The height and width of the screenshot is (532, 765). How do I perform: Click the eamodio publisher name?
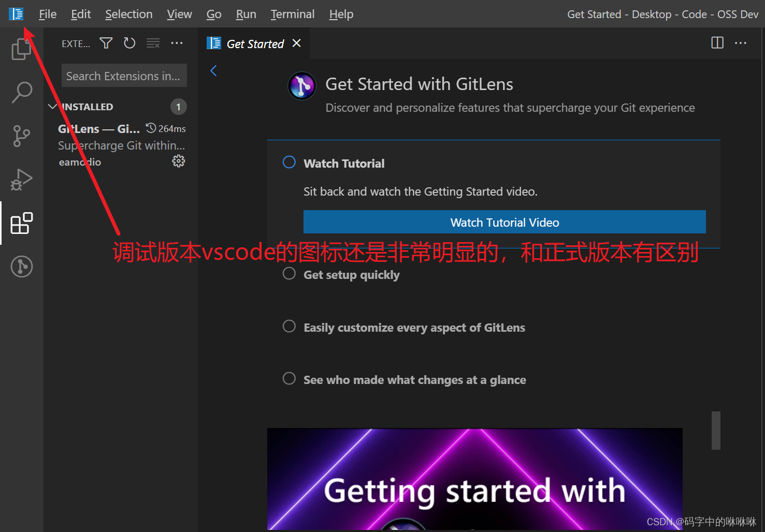click(x=80, y=162)
